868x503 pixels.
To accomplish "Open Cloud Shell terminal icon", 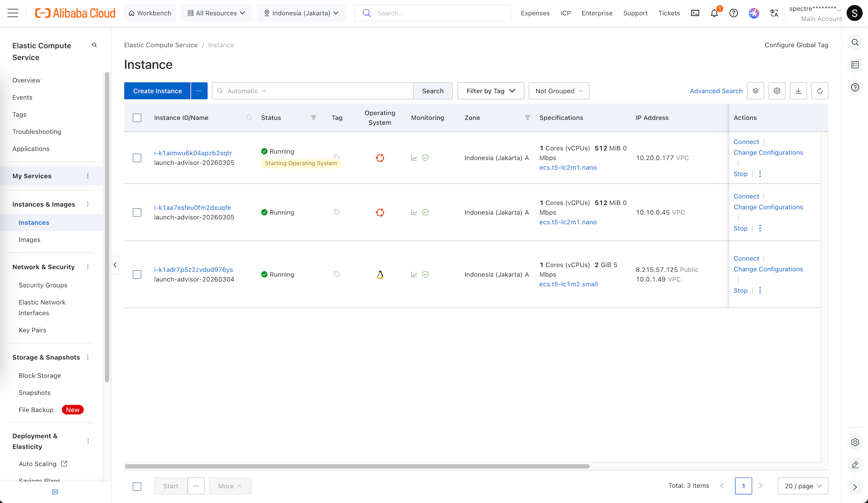I will click(x=695, y=13).
